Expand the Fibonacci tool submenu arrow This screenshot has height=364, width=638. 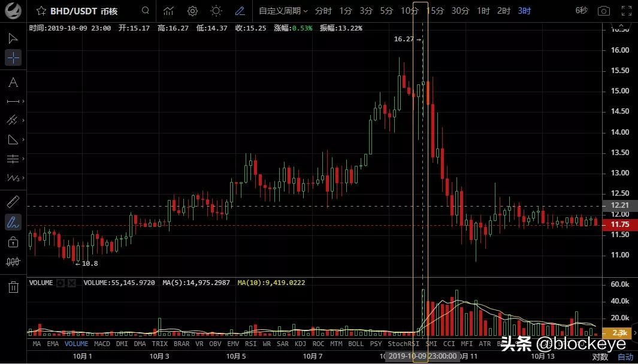click(x=23, y=159)
